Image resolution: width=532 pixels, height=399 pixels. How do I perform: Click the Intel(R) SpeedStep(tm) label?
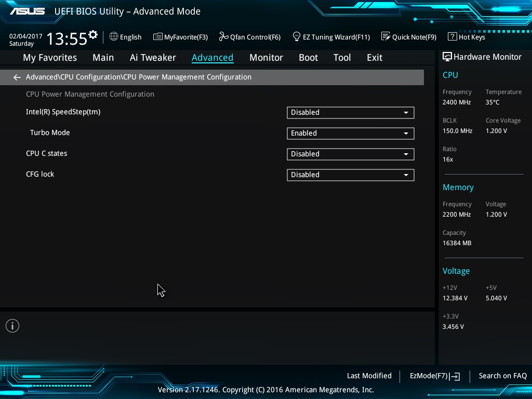63,112
